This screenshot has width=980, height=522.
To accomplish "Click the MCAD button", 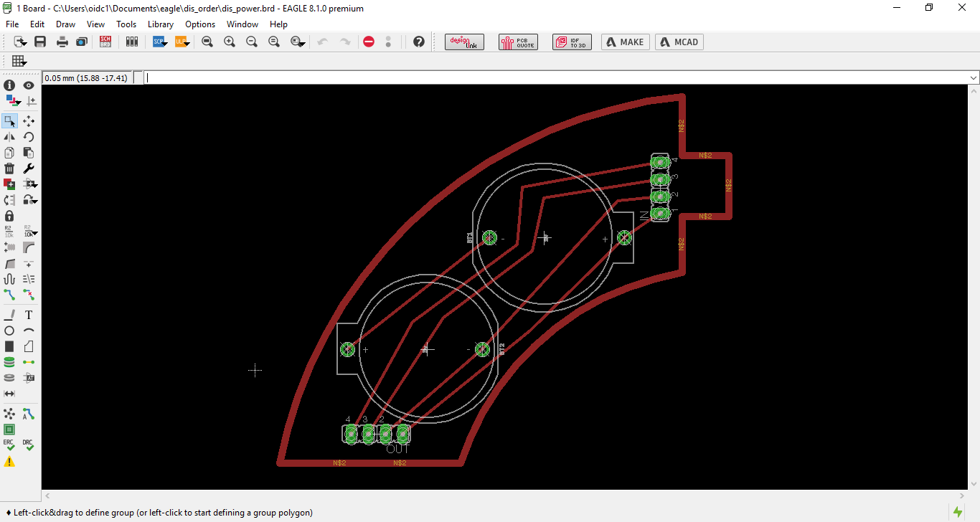I will pyautogui.click(x=679, y=42).
